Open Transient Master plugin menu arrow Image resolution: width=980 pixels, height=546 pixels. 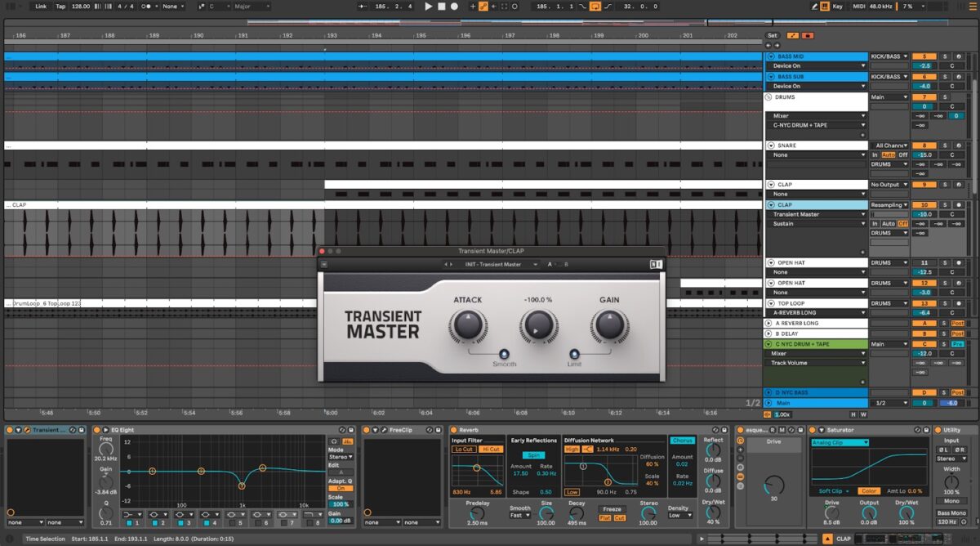point(323,264)
